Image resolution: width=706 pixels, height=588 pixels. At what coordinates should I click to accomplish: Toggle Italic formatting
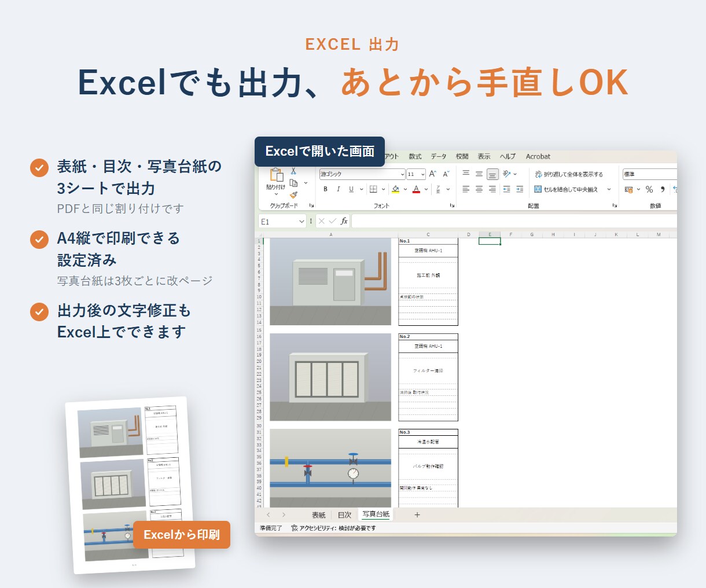tap(338, 189)
